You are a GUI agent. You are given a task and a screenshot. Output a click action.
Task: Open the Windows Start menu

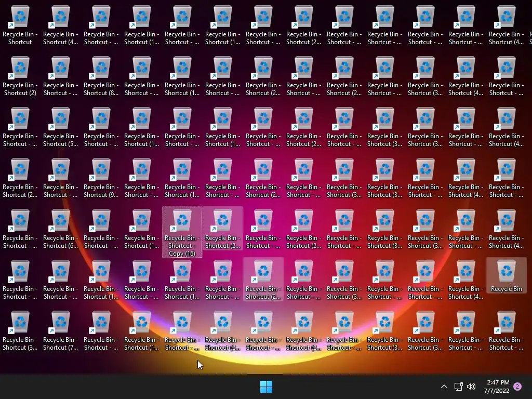(266, 387)
